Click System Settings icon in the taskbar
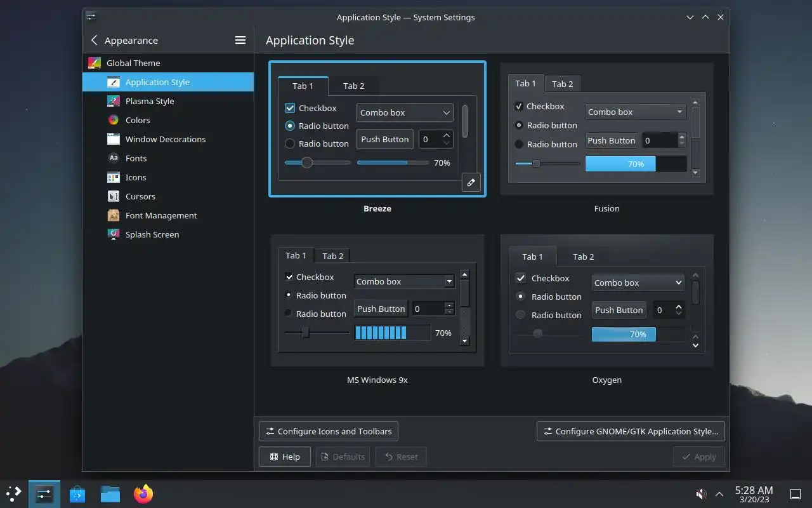Screen dimensions: 812x508 click(x=44, y=493)
